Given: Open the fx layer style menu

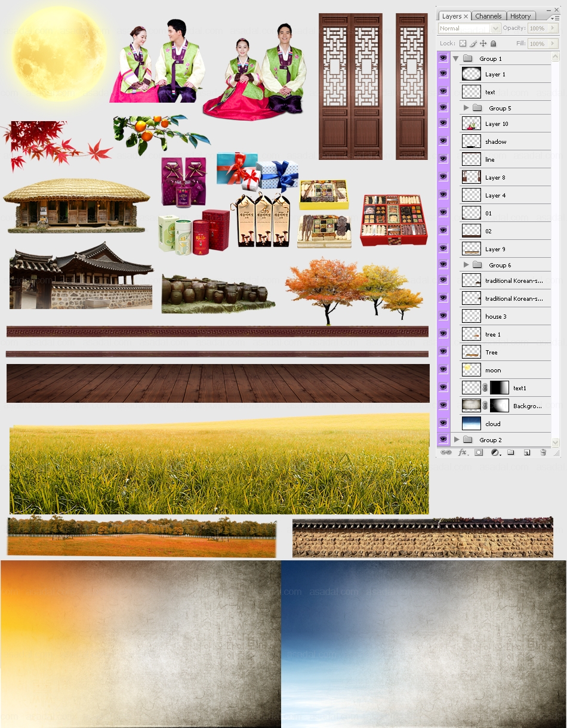Looking at the screenshot, I should pyautogui.click(x=463, y=453).
